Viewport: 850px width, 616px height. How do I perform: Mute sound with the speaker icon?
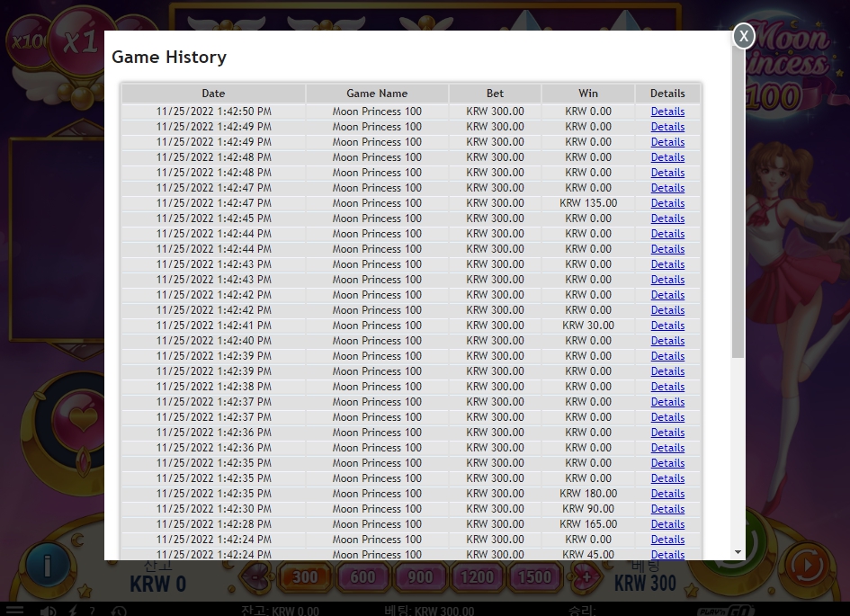[48, 611]
